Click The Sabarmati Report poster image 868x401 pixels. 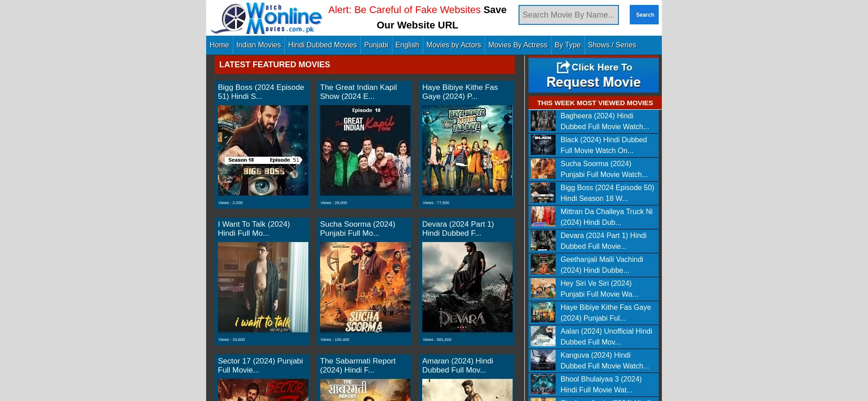365,390
